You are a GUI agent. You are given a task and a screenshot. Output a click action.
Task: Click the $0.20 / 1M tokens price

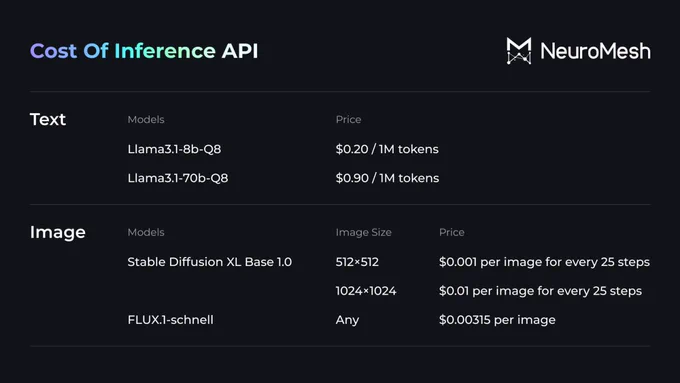[x=387, y=149]
